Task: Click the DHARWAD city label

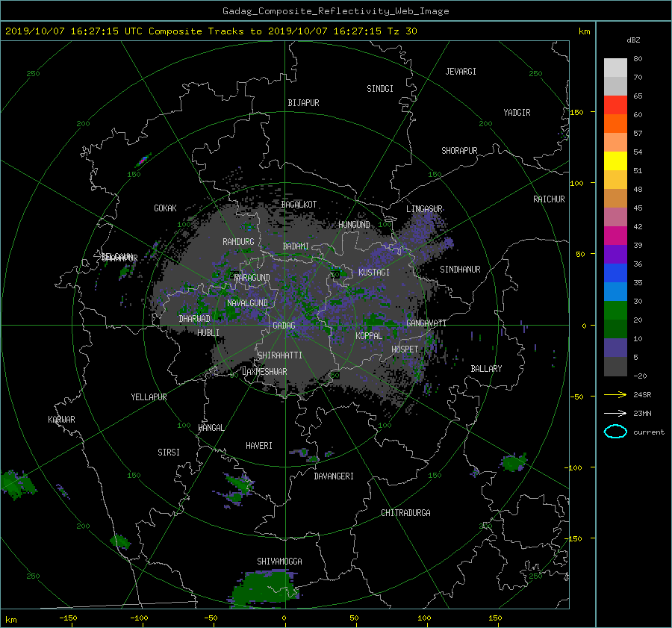Action: point(195,319)
